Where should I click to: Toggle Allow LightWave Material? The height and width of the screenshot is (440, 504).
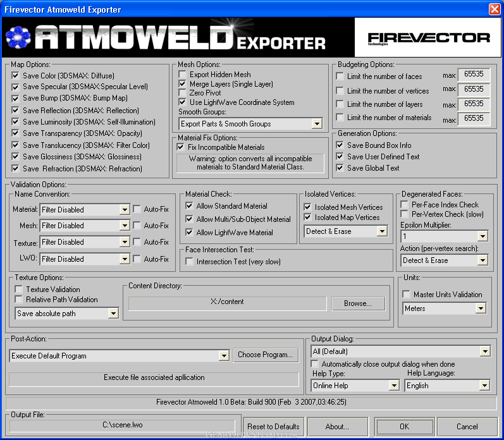click(x=189, y=232)
